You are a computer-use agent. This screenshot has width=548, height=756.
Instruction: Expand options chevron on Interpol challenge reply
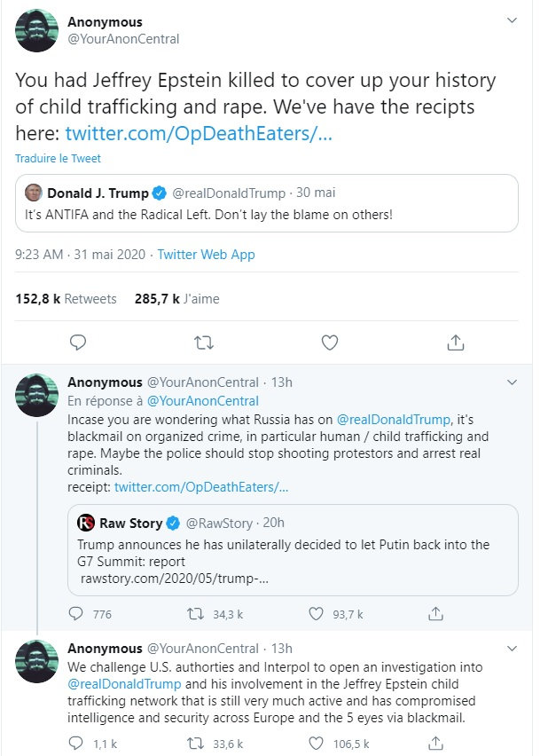tap(512, 649)
